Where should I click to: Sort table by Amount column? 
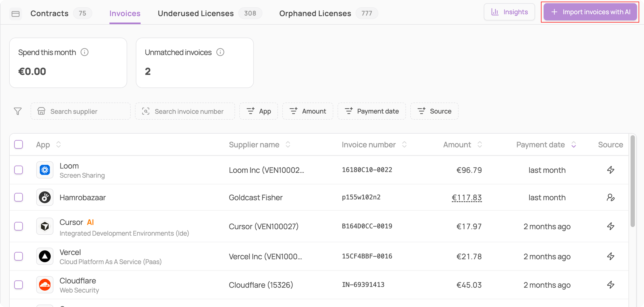tap(480, 145)
